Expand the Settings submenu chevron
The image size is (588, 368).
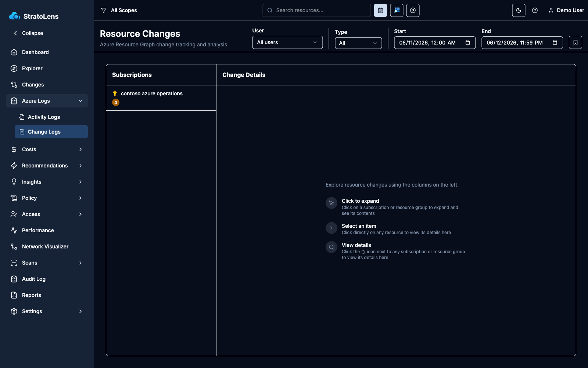click(80, 311)
